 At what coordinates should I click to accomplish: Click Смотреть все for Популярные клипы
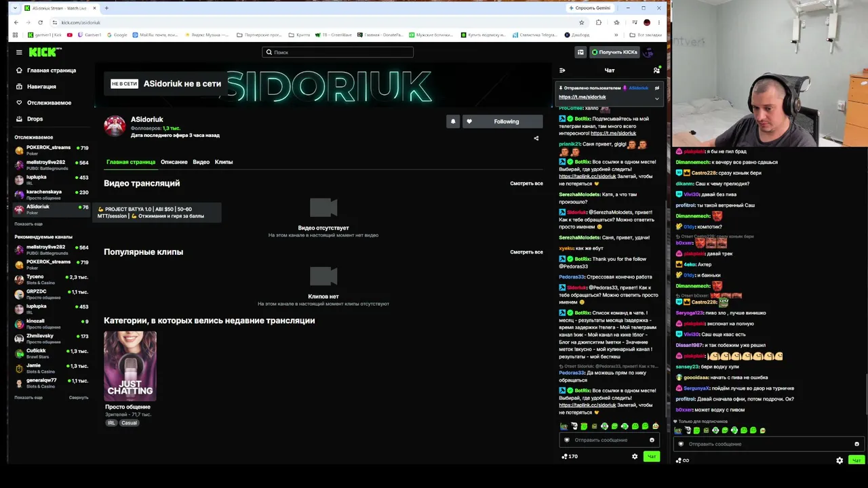click(x=526, y=252)
